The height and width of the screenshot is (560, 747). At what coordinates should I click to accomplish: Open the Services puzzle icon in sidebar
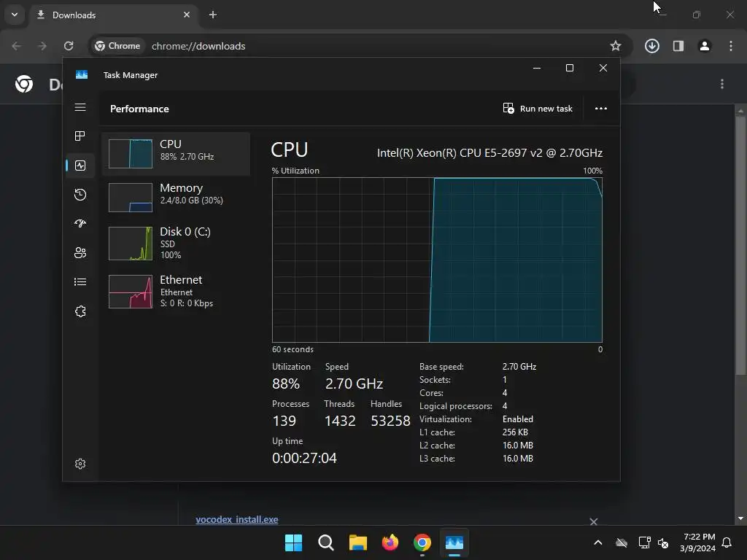pyautogui.click(x=80, y=311)
